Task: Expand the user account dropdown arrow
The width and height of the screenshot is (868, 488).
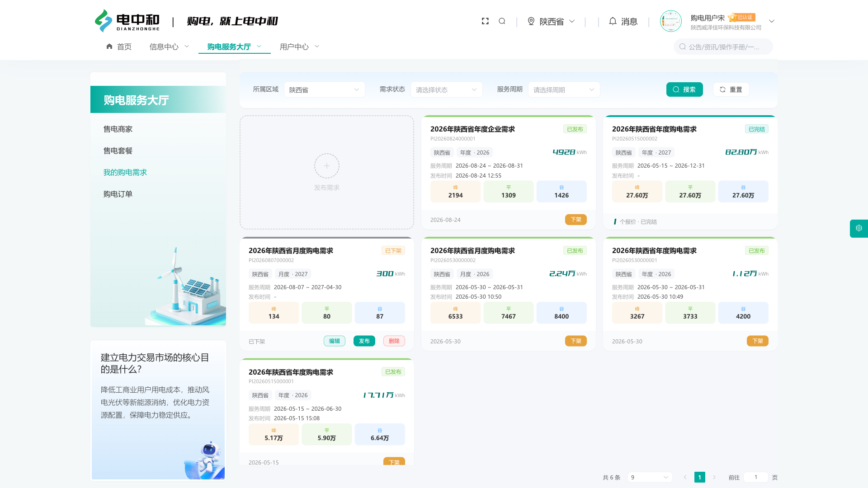Action: [x=772, y=21]
